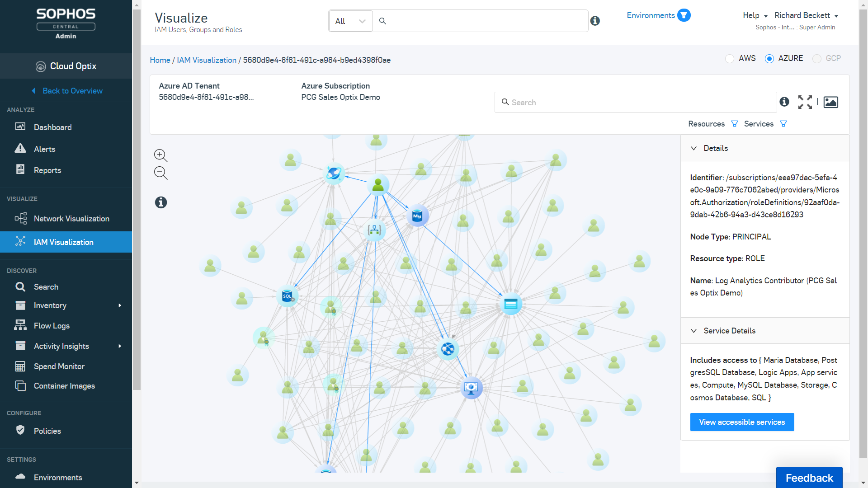Image resolution: width=868 pixels, height=488 pixels.
Task: Click View accessible services button
Action: click(x=742, y=422)
